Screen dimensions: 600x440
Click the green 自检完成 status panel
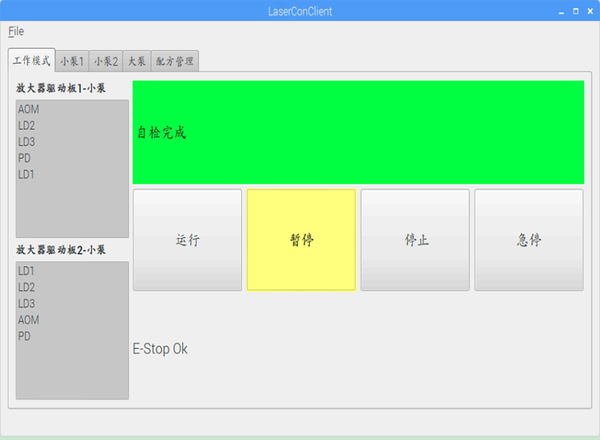coord(358,132)
